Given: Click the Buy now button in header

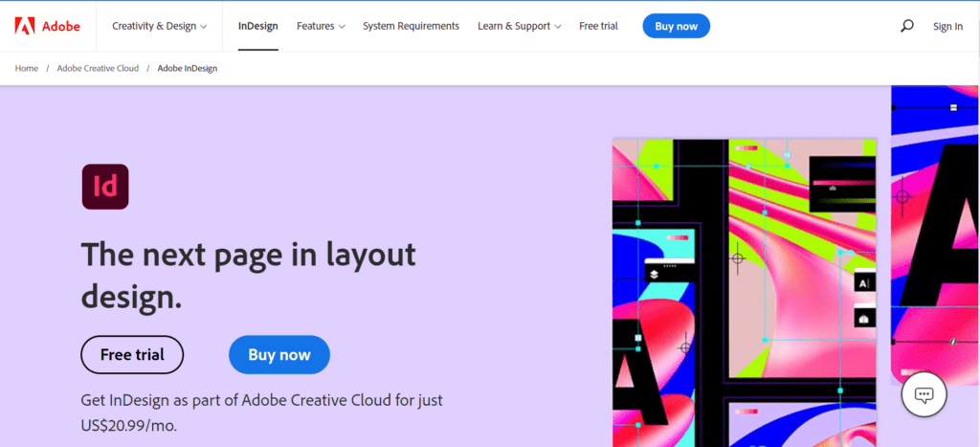Looking at the screenshot, I should tap(677, 26).
